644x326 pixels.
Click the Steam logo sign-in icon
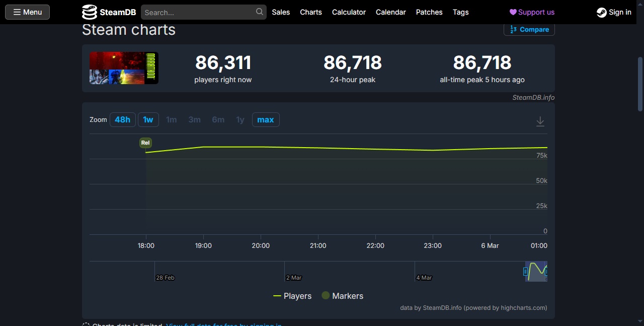601,13
